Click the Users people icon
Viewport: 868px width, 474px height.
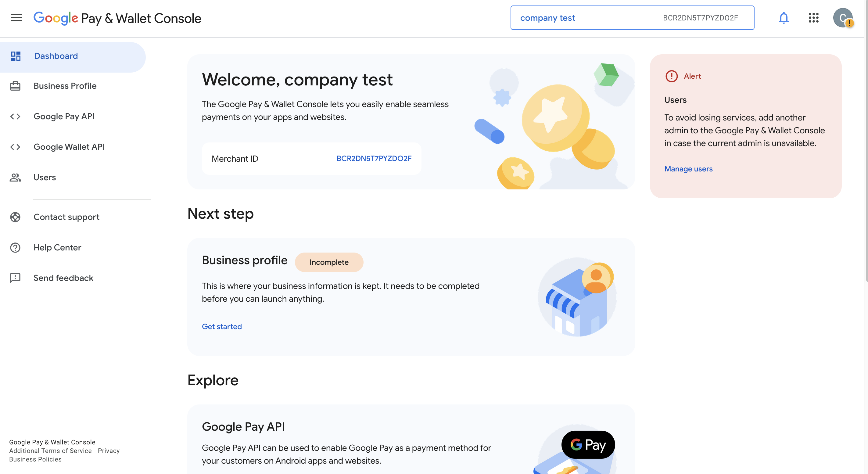click(x=15, y=178)
